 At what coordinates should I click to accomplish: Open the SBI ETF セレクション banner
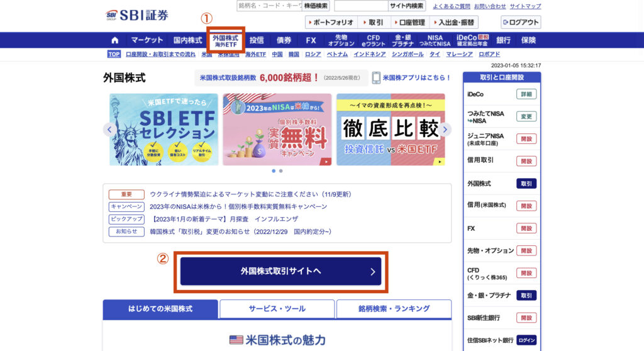[x=164, y=130]
